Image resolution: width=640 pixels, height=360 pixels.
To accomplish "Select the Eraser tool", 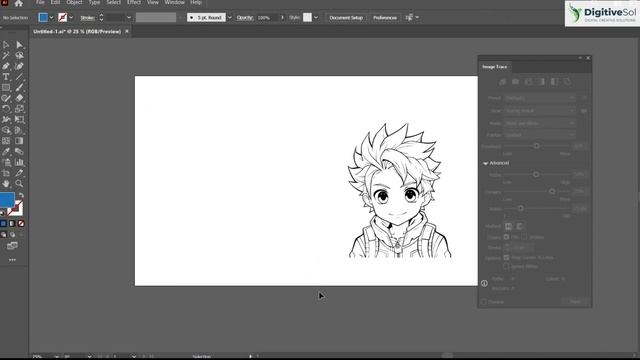I will (19, 98).
